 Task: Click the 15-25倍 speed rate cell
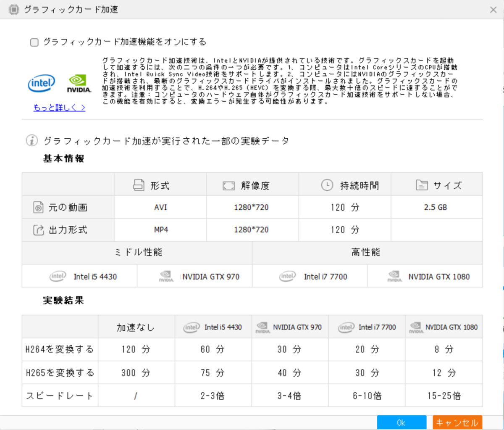444,396
